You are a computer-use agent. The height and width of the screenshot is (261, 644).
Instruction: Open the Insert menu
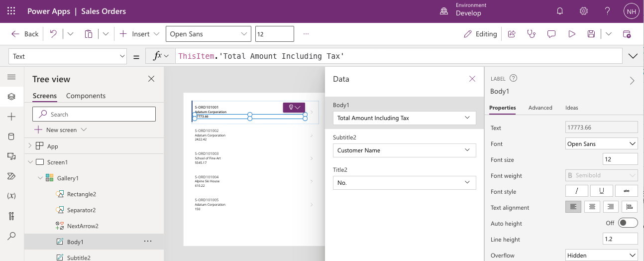140,34
